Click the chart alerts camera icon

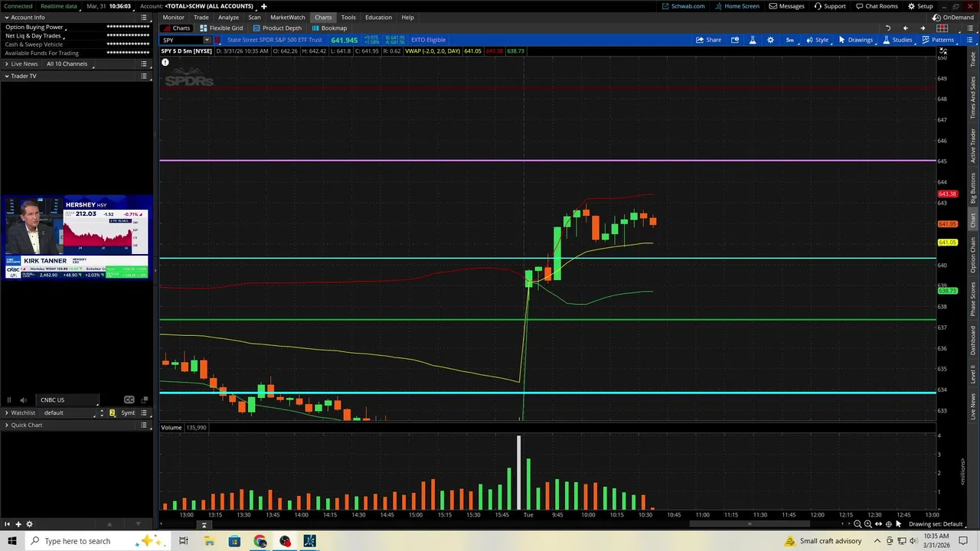point(735,40)
